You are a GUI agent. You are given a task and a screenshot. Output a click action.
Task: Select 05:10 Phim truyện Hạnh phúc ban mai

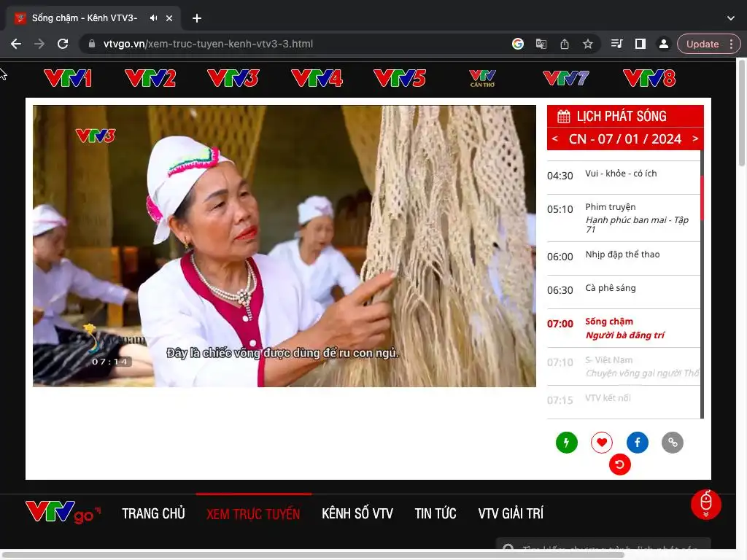point(623,218)
